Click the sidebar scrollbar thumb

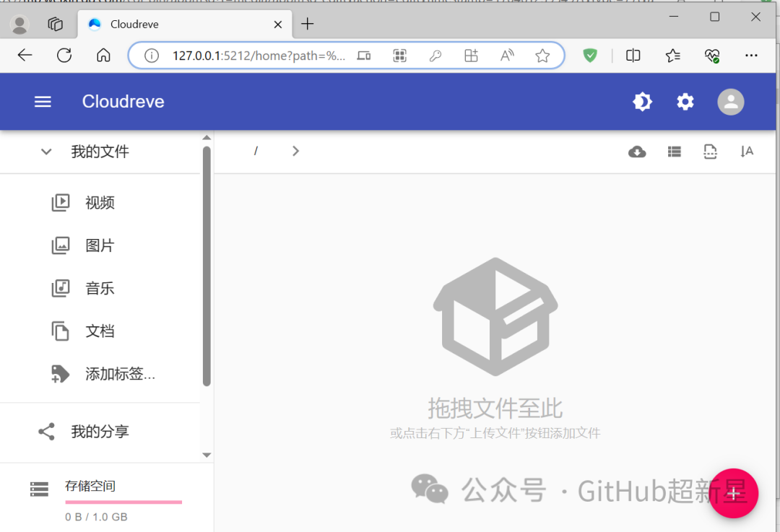(x=207, y=266)
